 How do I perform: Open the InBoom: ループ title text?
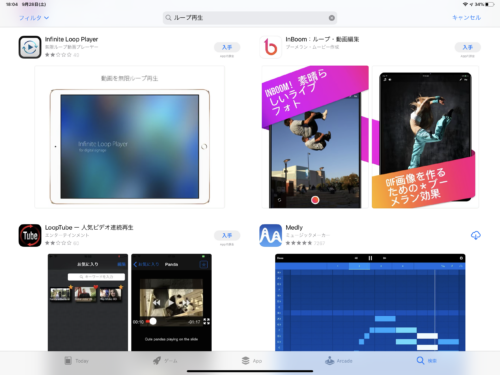pyautogui.click(x=322, y=39)
